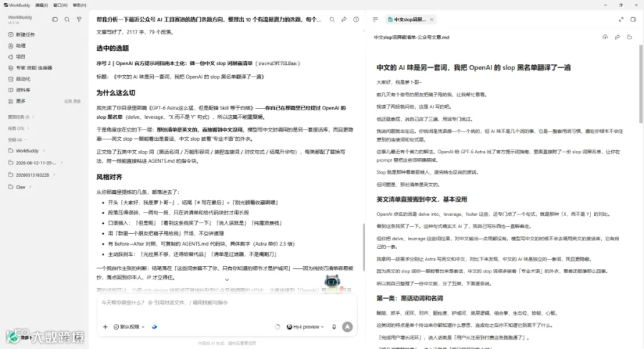Expand the 2026-06-12-11-35 folder chevron

[62, 162]
